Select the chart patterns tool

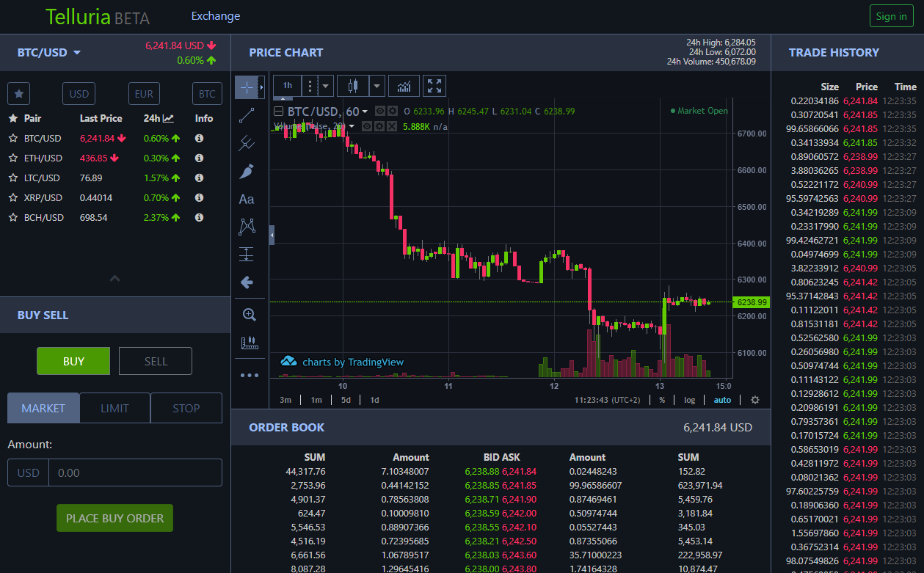(247, 227)
